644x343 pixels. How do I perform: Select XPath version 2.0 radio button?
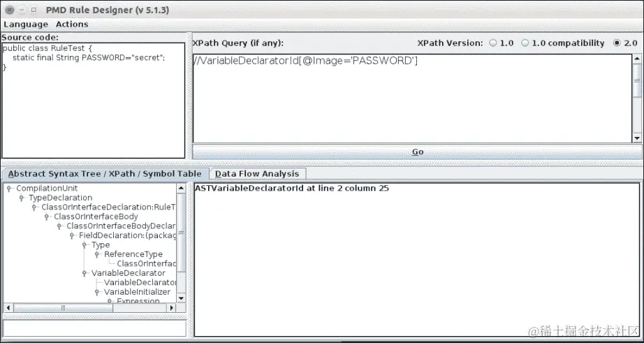tap(617, 43)
